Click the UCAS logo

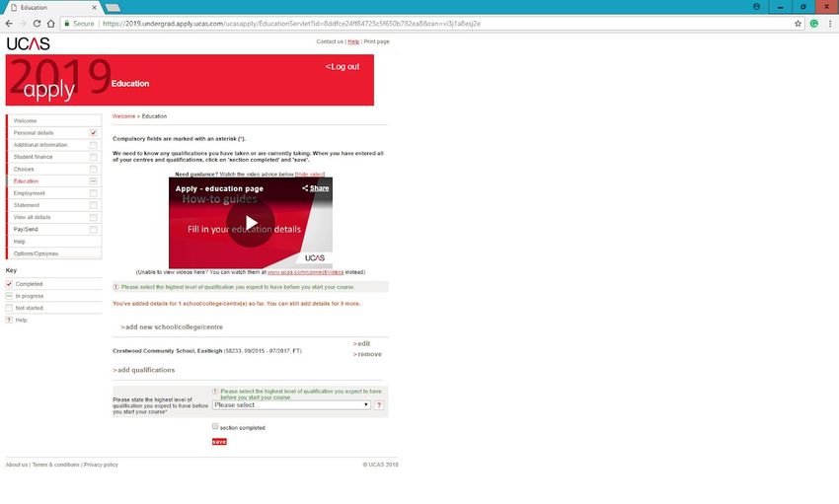tap(29, 43)
